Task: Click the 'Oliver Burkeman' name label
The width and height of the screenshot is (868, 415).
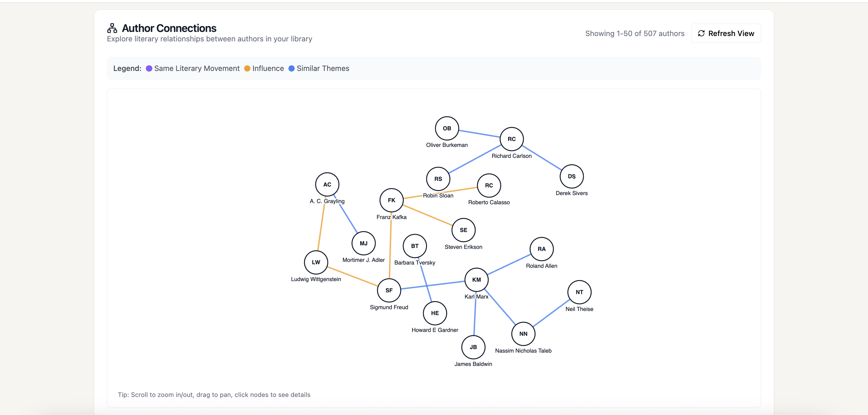Action: [x=447, y=145]
